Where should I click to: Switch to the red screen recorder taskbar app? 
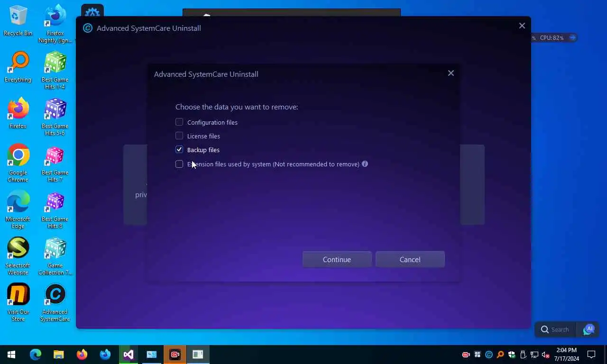point(175,355)
